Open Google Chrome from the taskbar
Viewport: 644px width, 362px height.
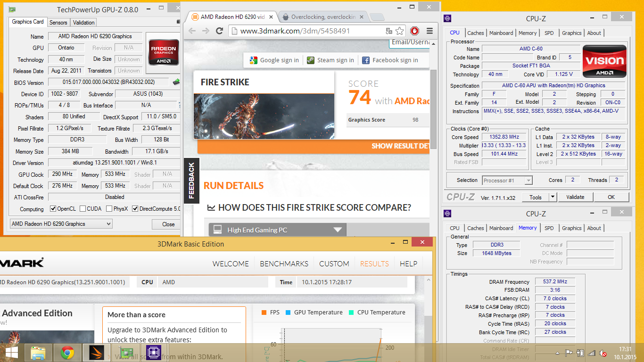point(67,353)
